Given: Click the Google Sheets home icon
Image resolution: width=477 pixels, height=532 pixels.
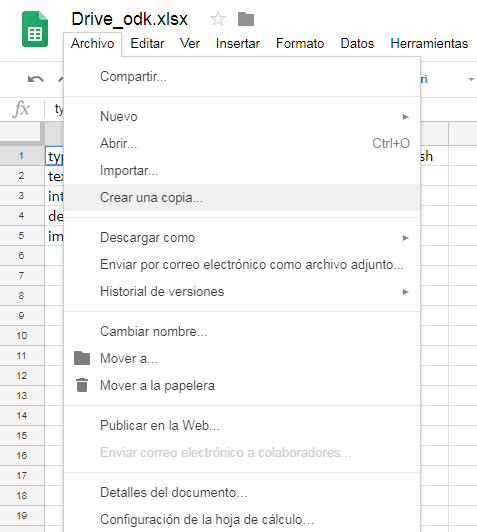Looking at the screenshot, I should click(x=35, y=29).
